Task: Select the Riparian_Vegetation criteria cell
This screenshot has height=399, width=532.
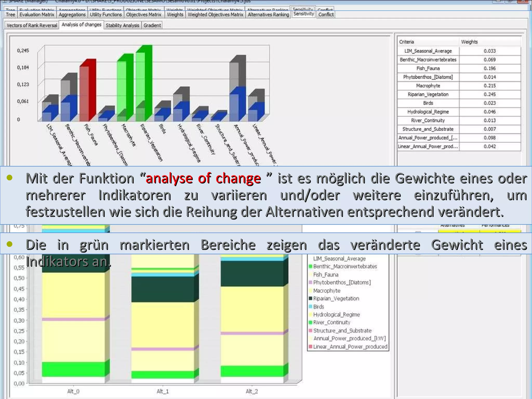Action: point(428,94)
